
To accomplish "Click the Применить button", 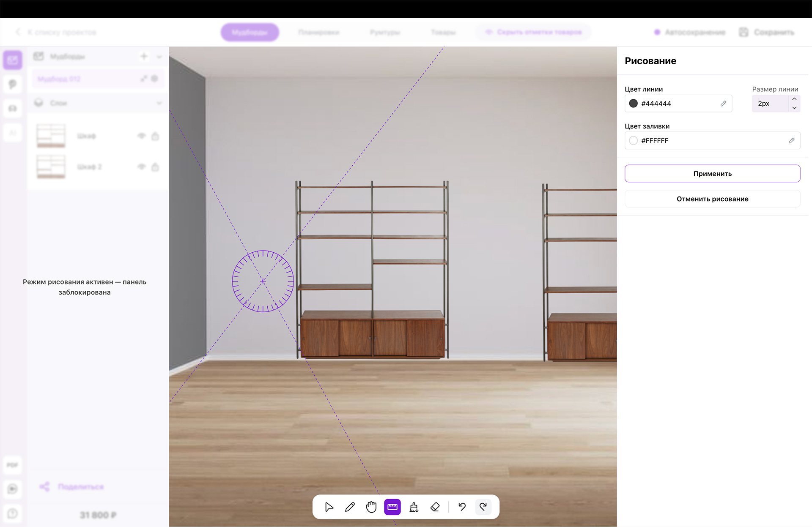I will pos(712,174).
